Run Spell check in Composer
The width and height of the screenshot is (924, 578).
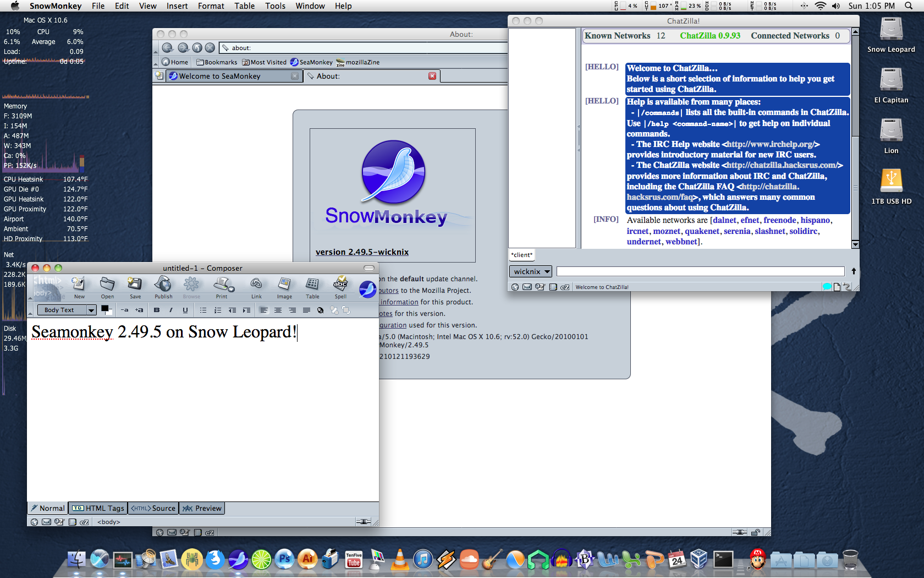[x=340, y=287]
